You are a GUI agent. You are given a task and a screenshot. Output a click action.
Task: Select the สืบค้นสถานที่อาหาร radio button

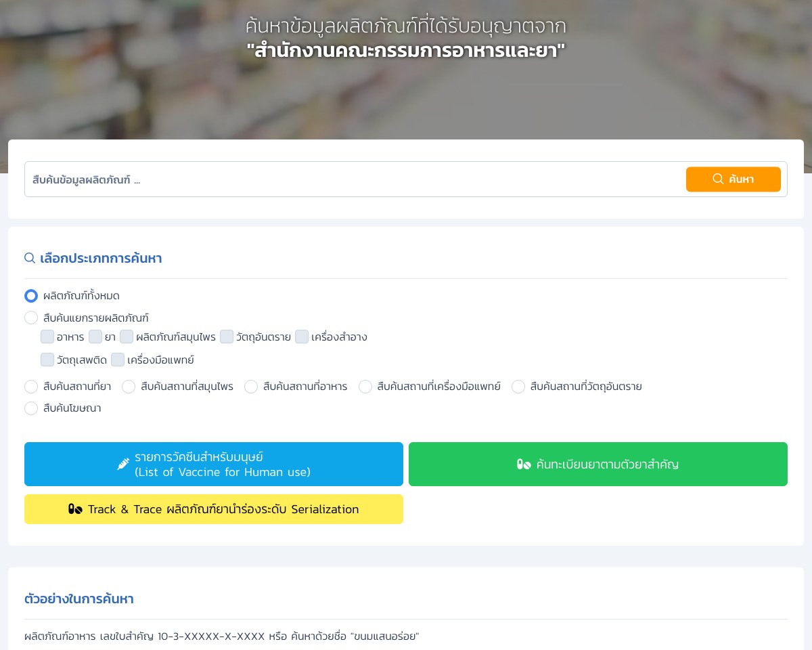coord(251,387)
